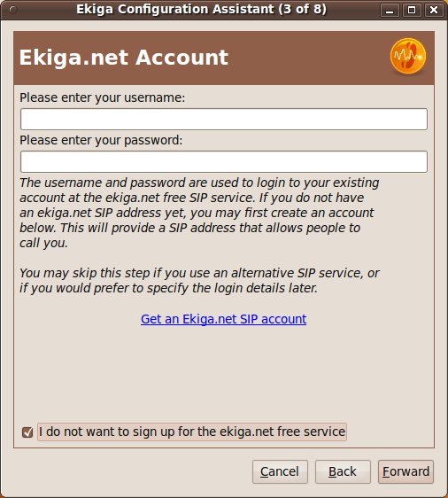Open the window menu button in title bar
This screenshot has height=498, width=448.
click(13, 10)
